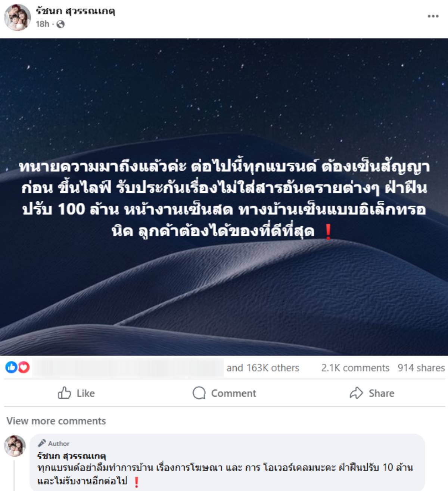Screen dimensions: 448x491
Task: Click the Comment button label
Action: [x=233, y=393]
